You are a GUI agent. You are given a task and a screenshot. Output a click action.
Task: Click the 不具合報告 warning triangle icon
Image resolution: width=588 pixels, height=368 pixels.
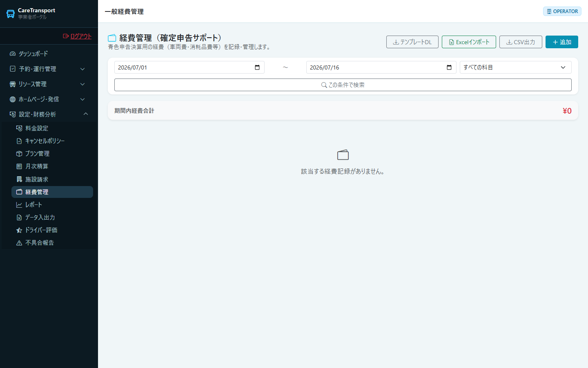[19, 242]
